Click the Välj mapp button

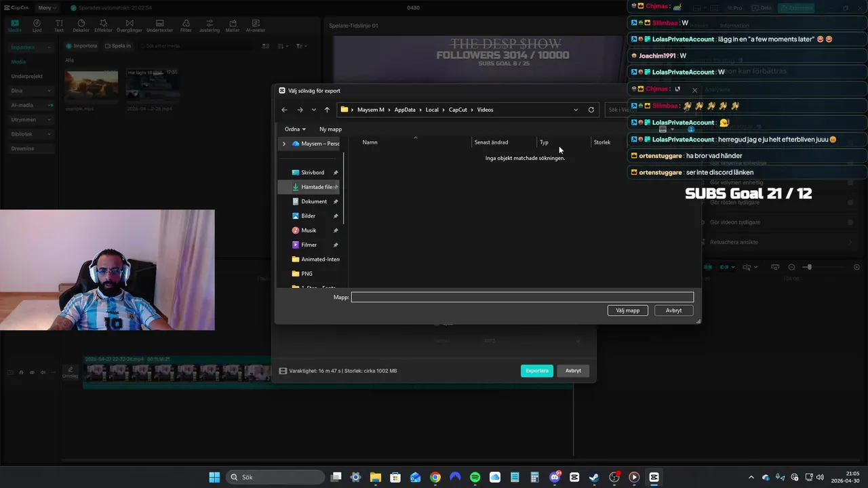point(628,310)
